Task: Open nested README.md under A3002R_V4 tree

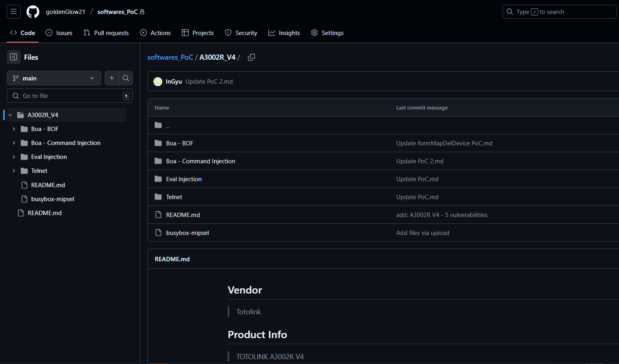Action: point(48,185)
